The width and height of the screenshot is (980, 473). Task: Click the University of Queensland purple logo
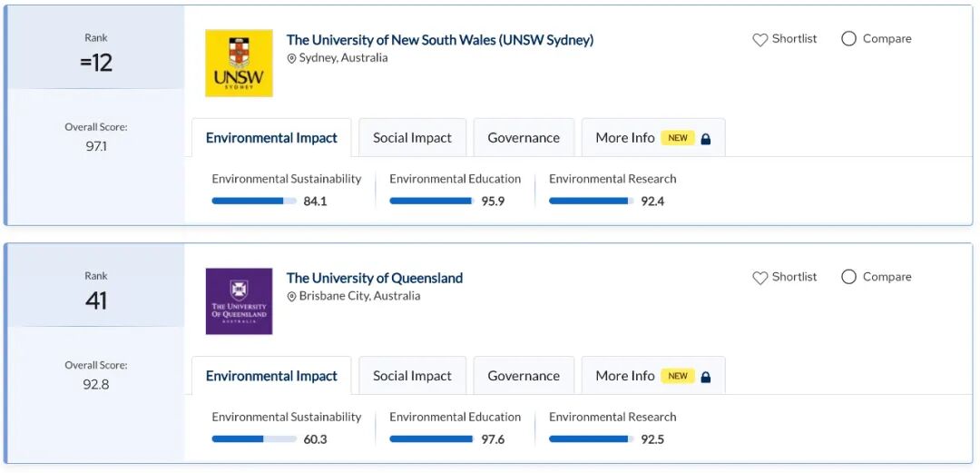pyautogui.click(x=239, y=301)
